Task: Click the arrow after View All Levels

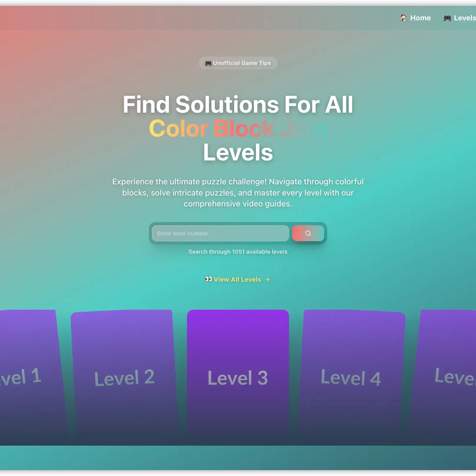Action: click(x=267, y=280)
